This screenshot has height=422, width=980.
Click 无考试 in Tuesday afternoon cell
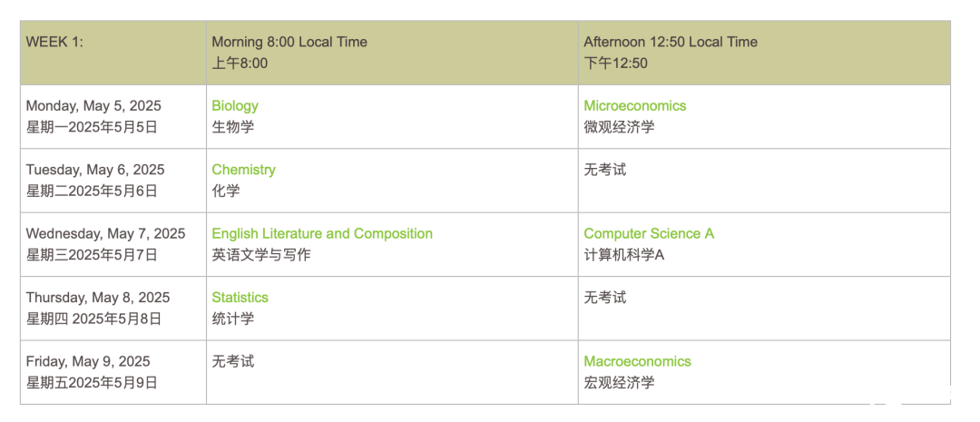[604, 170]
